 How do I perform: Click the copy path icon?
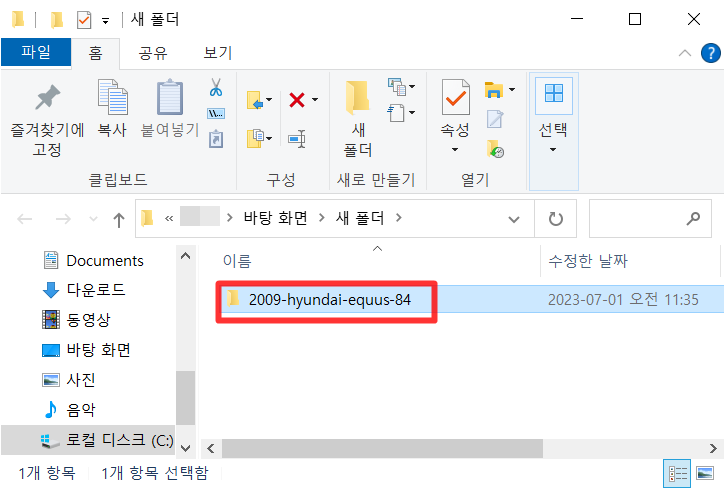215,113
